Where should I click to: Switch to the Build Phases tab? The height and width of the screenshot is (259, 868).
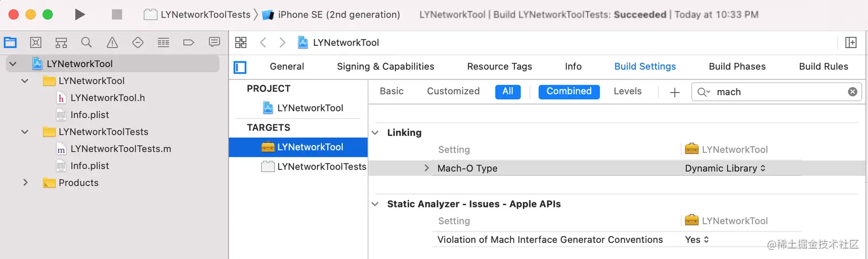737,66
